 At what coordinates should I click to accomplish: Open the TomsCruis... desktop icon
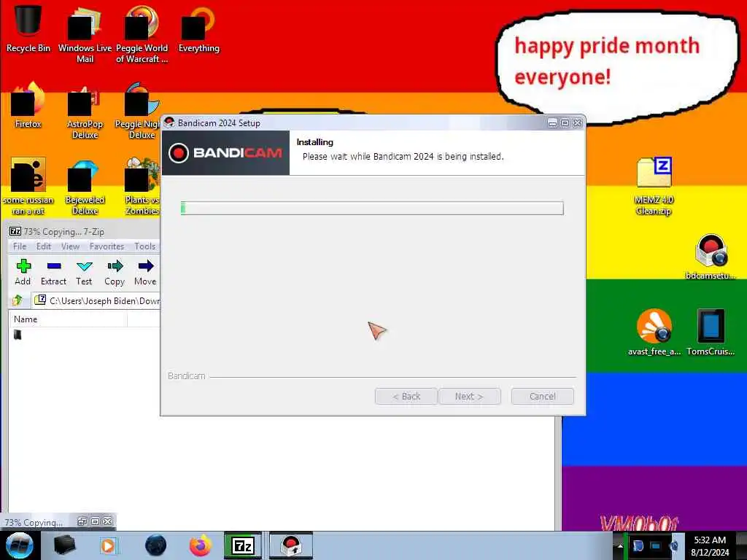[711, 332]
